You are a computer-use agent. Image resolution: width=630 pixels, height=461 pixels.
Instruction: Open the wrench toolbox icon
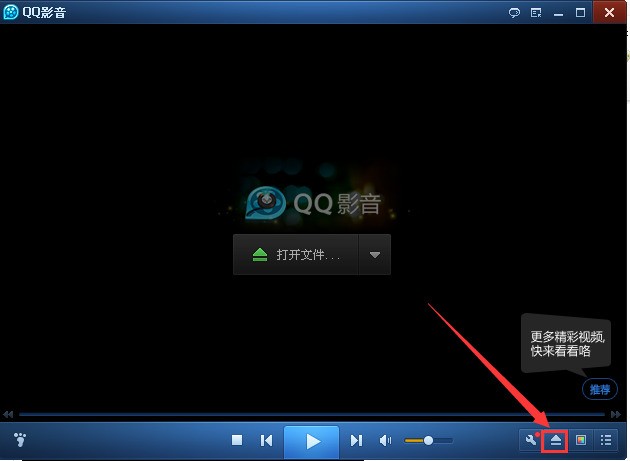531,440
